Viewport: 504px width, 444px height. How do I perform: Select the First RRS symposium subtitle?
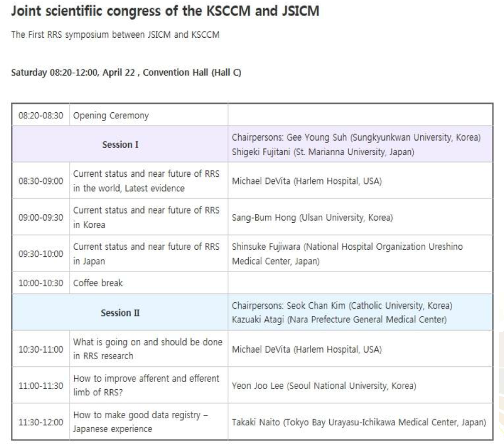[115, 34]
